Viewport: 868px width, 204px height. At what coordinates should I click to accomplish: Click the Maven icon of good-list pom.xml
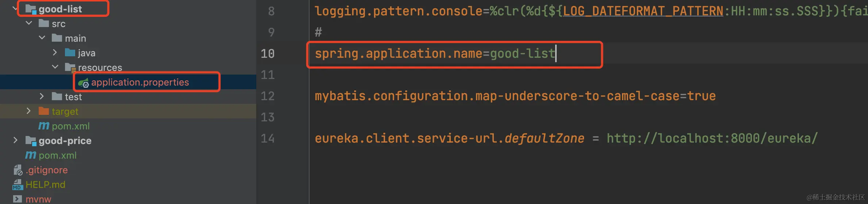[44, 126]
